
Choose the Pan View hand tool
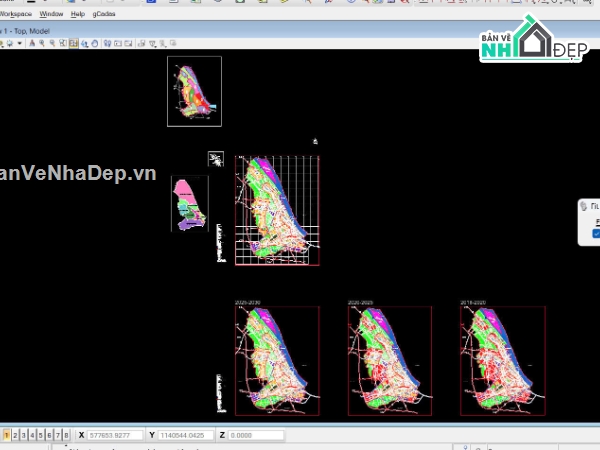click(94, 44)
